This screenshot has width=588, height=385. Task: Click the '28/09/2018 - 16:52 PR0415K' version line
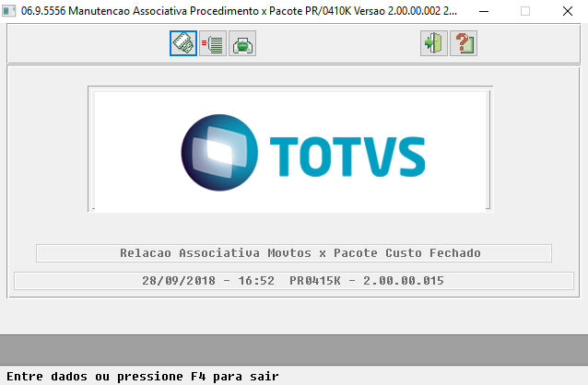coord(293,281)
